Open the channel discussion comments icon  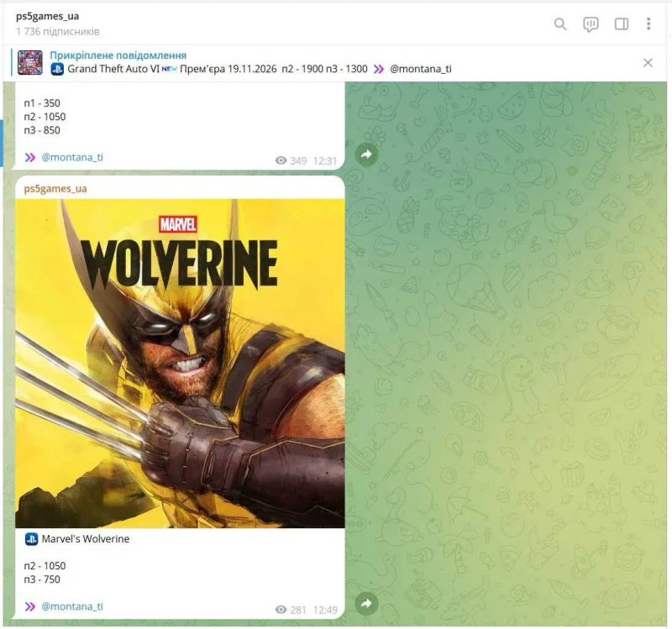click(x=591, y=24)
